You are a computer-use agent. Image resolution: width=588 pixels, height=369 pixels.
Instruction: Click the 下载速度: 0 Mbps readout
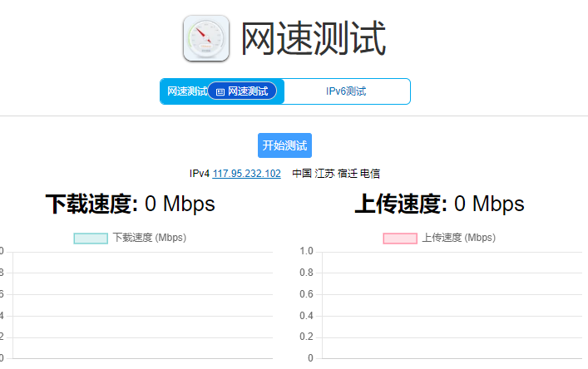130,204
